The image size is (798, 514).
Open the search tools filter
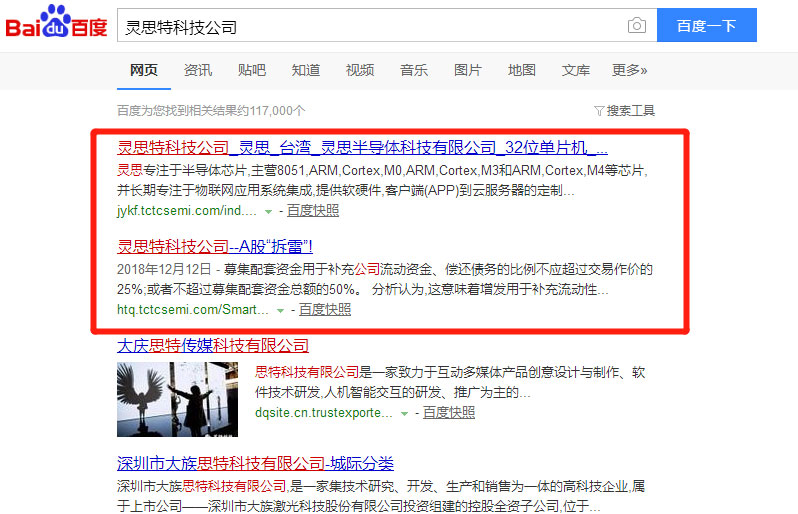(x=624, y=110)
